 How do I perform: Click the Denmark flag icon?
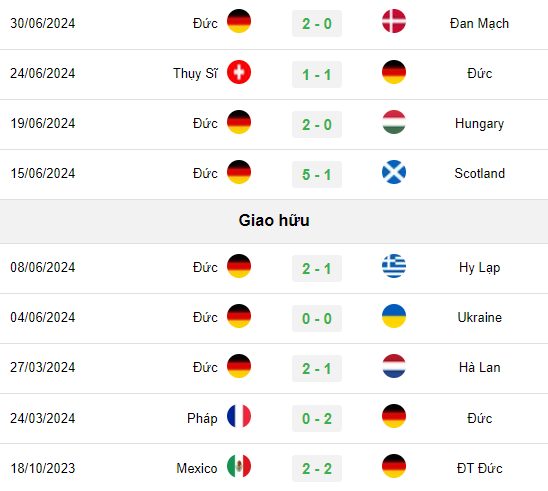[x=394, y=21]
